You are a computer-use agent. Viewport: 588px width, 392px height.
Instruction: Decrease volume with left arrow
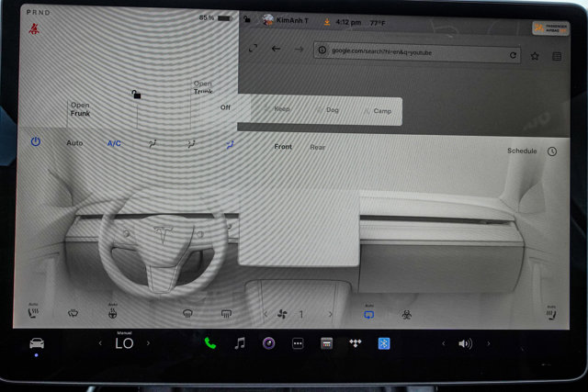[443, 343]
